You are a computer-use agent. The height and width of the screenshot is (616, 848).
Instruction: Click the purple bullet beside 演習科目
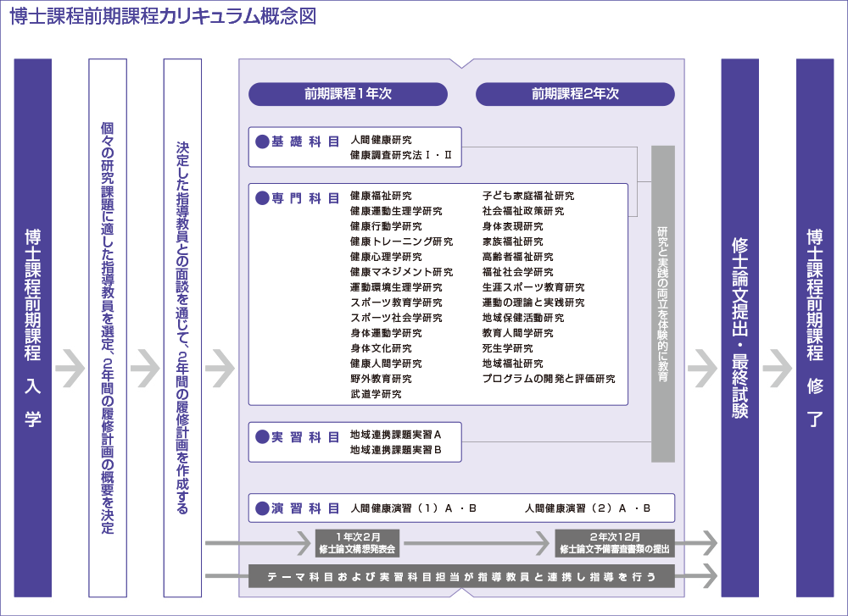pyautogui.click(x=262, y=508)
